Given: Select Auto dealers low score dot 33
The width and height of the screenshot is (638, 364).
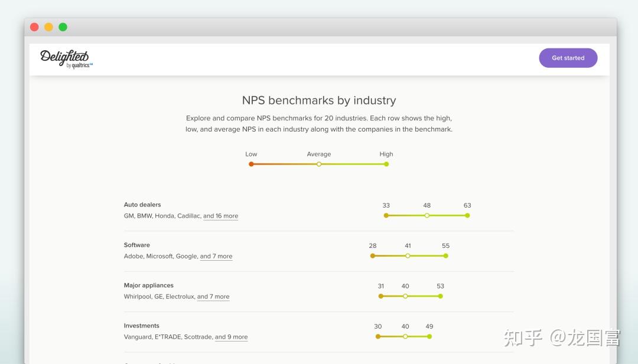Looking at the screenshot, I should 386,215.
